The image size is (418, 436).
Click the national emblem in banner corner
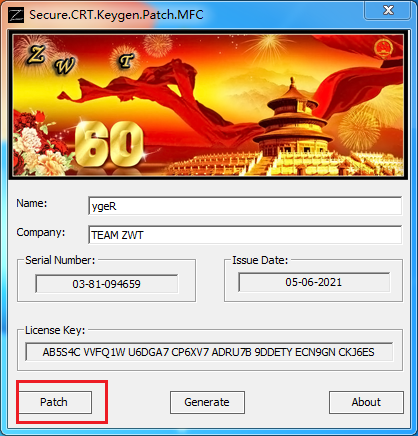point(384,48)
